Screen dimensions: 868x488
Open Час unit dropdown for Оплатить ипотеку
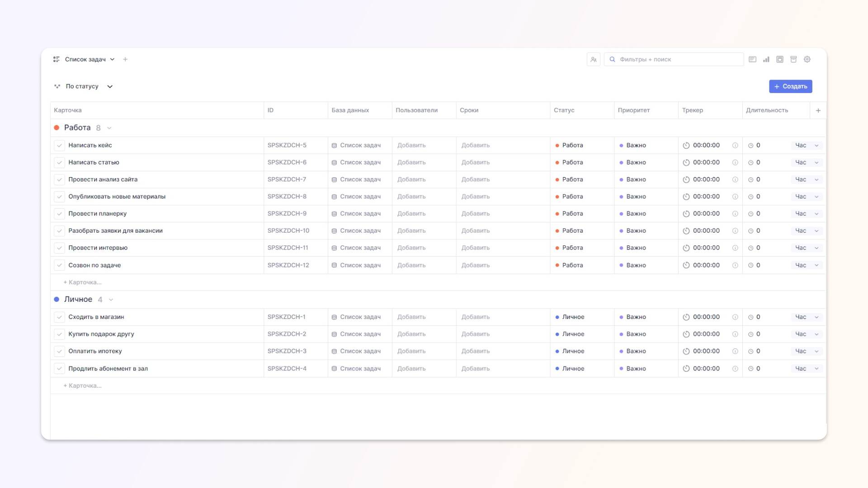(807, 352)
